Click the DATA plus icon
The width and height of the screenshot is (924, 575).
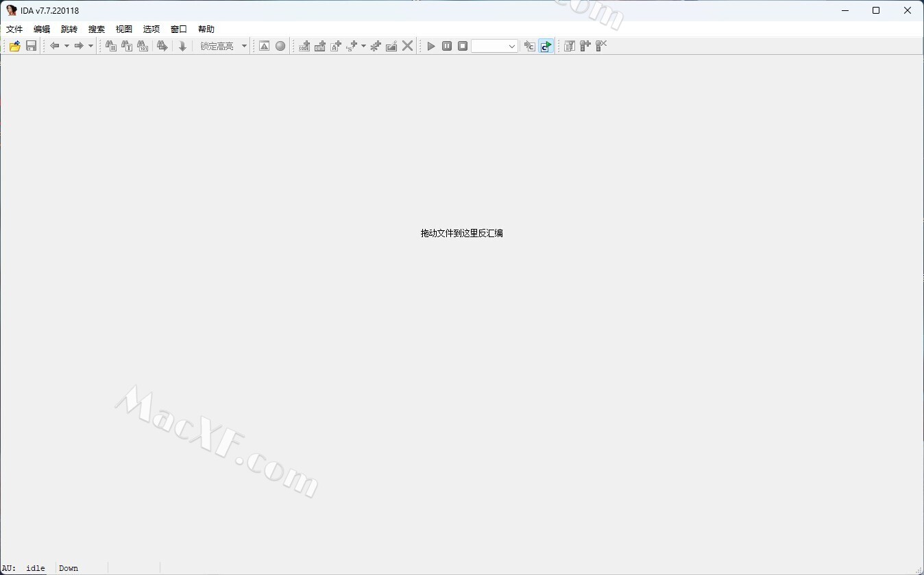coord(320,46)
